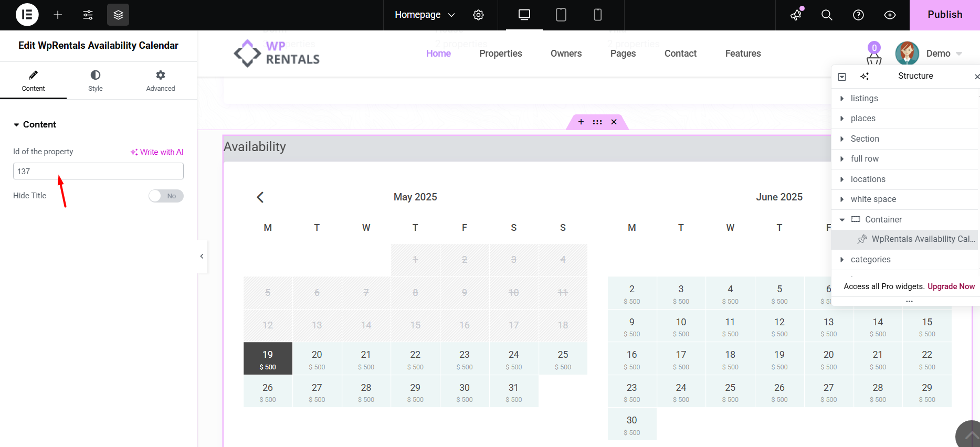Go to previous month in calendar
The width and height of the screenshot is (980, 447).
[260, 197]
